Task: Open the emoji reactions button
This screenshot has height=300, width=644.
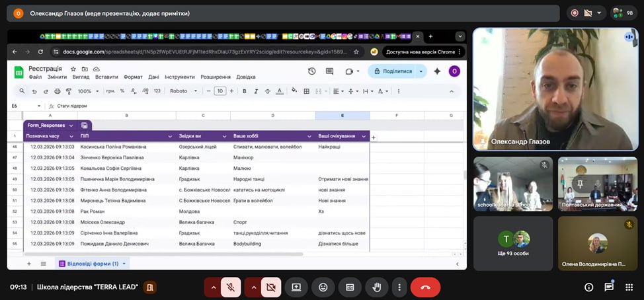Action: tap(323, 287)
